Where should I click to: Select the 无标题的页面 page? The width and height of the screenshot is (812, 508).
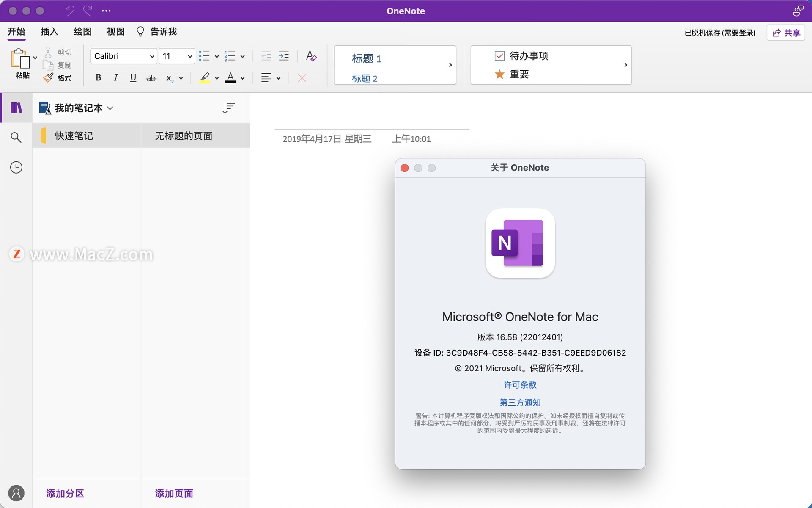point(195,135)
